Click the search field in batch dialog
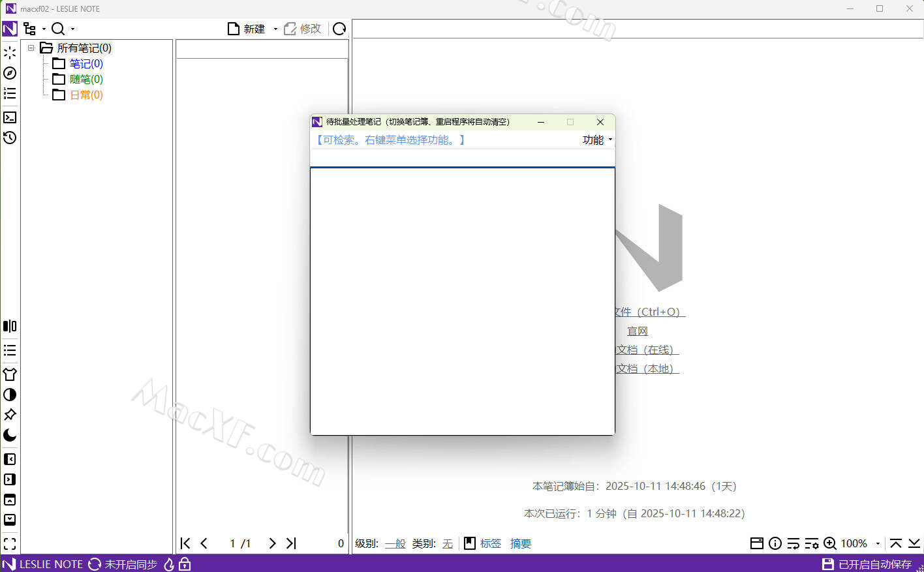 (462, 158)
